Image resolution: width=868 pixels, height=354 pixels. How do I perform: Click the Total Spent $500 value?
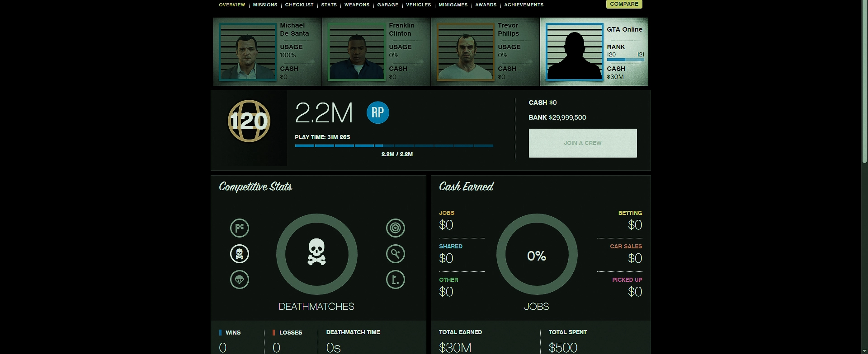pyautogui.click(x=563, y=348)
